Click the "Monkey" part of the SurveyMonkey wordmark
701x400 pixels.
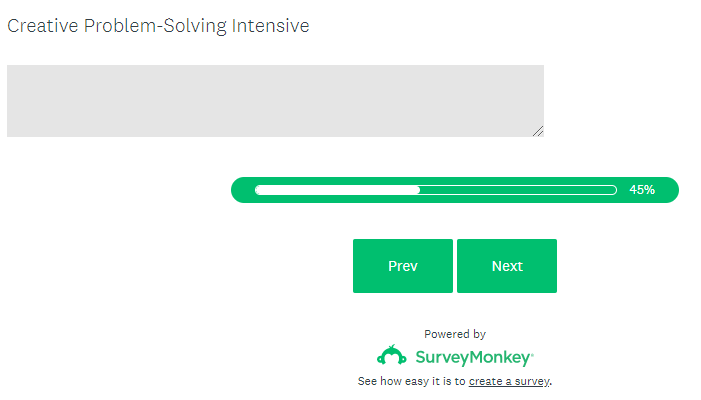499,357
